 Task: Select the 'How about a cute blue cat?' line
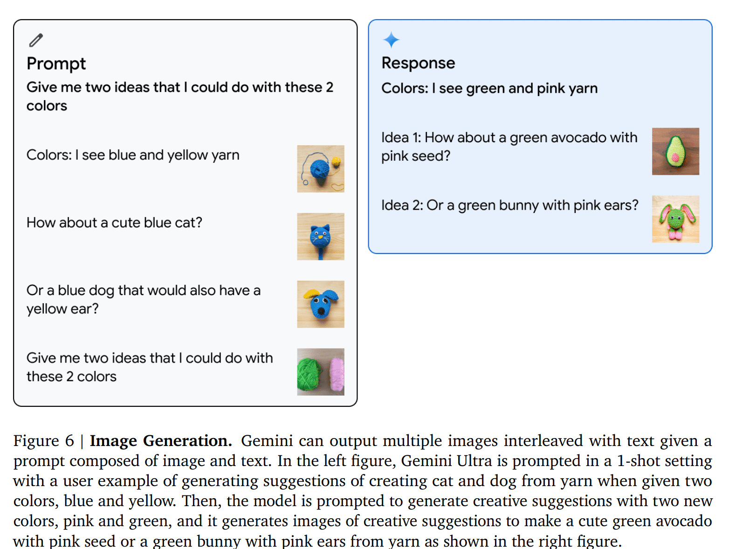click(114, 223)
